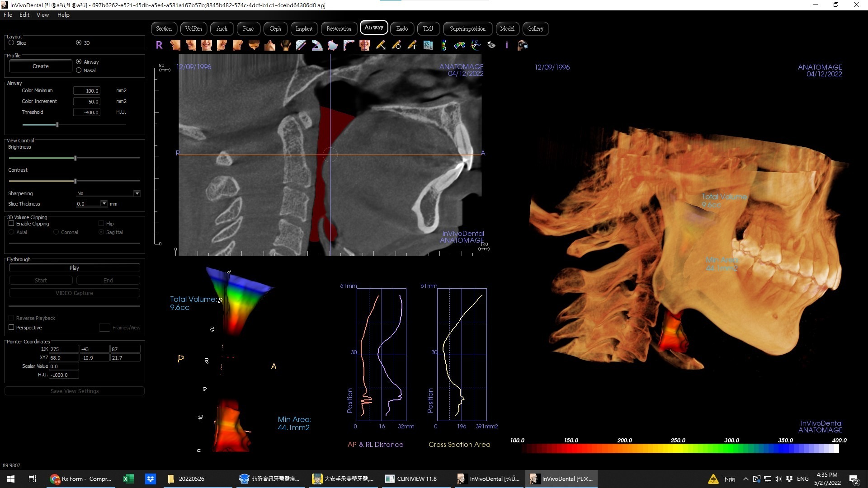Click the Brightness slider handle

75,158
